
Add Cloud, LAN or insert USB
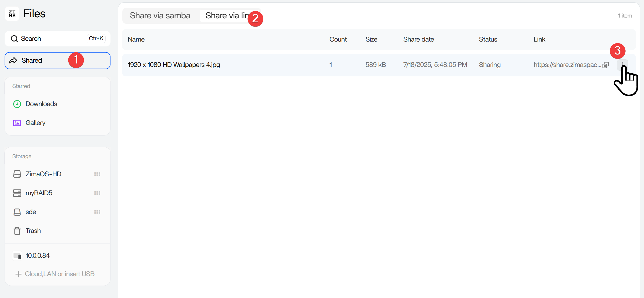pos(55,274)
